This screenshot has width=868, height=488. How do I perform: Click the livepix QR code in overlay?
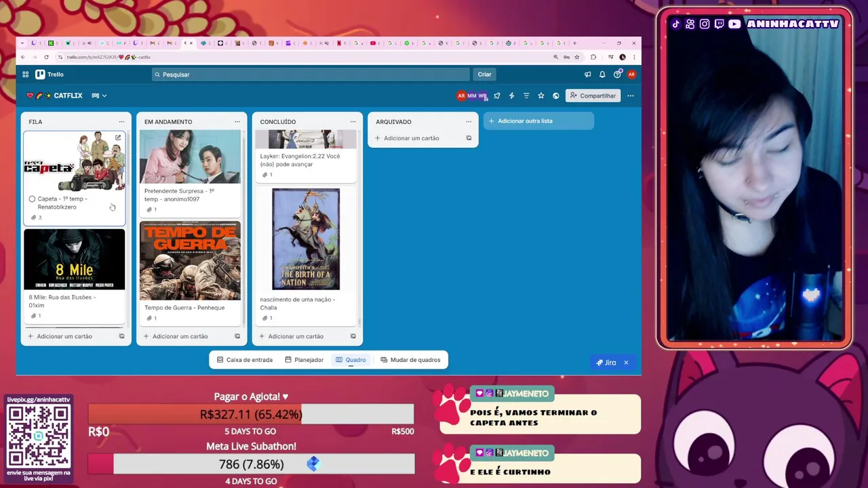coord(39,436)
